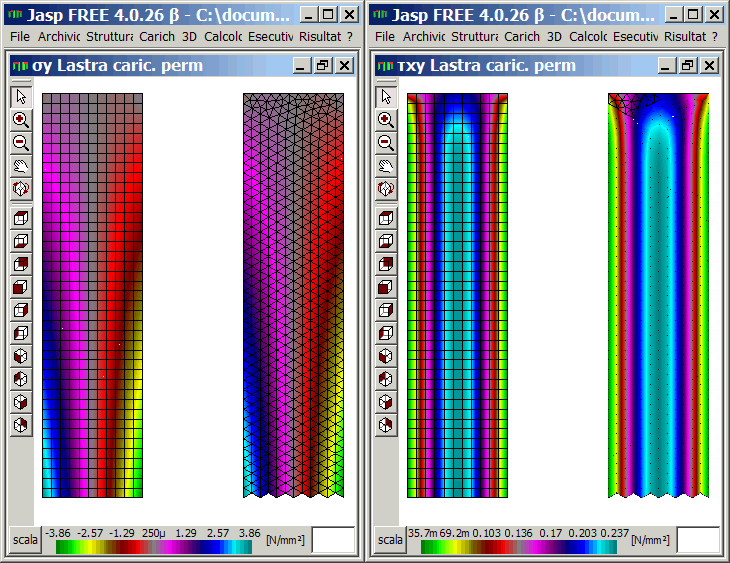Open Archivio menu in right Jasp window
Image resolution: width=730 pixels, height=563 pixels.
click(x=424, y=36)
